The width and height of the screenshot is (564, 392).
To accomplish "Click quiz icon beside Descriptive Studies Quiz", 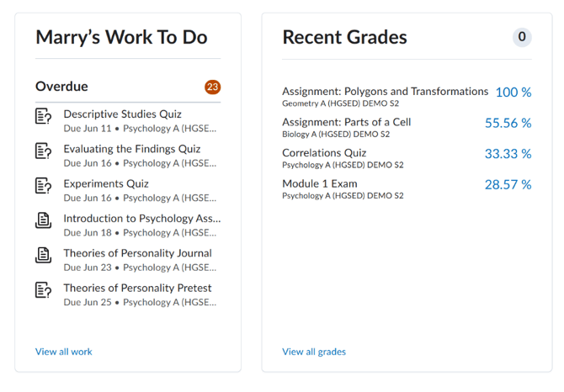I will (x=43, y=116).
